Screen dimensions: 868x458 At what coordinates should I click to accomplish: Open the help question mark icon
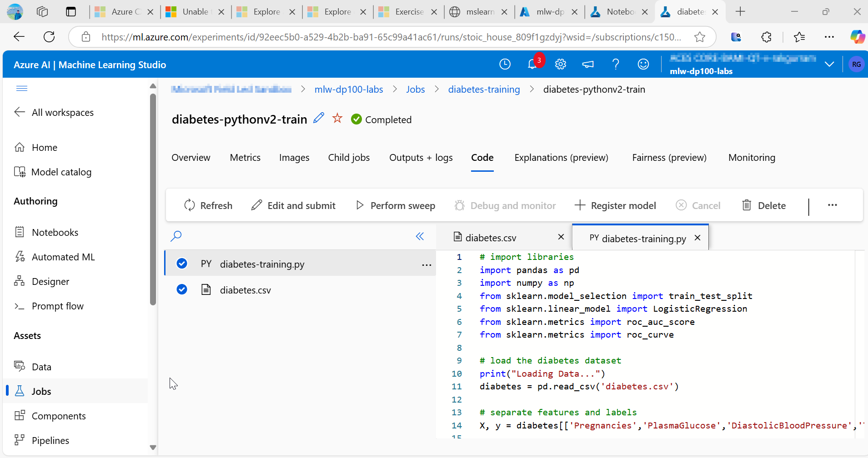pyautogui.click(x=616, y=65)
